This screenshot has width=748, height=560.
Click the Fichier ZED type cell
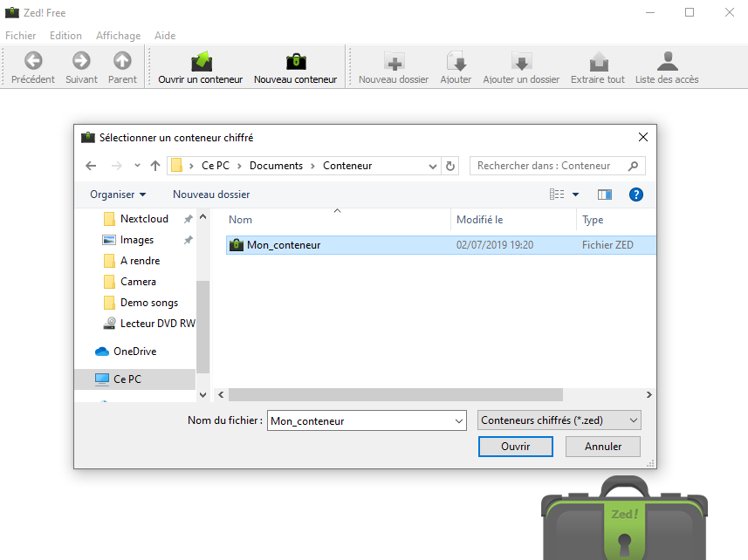coord(607,245)
